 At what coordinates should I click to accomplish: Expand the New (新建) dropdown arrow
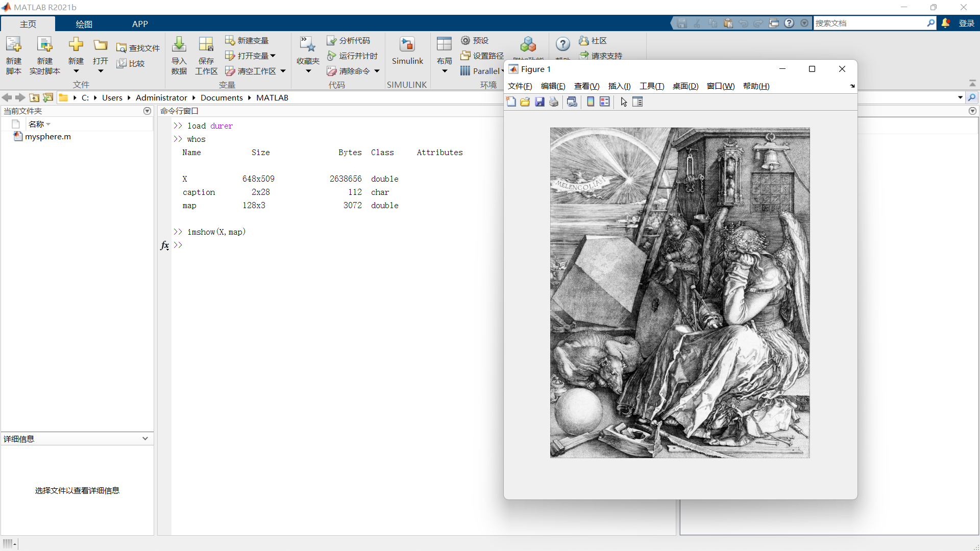point(76,71)
